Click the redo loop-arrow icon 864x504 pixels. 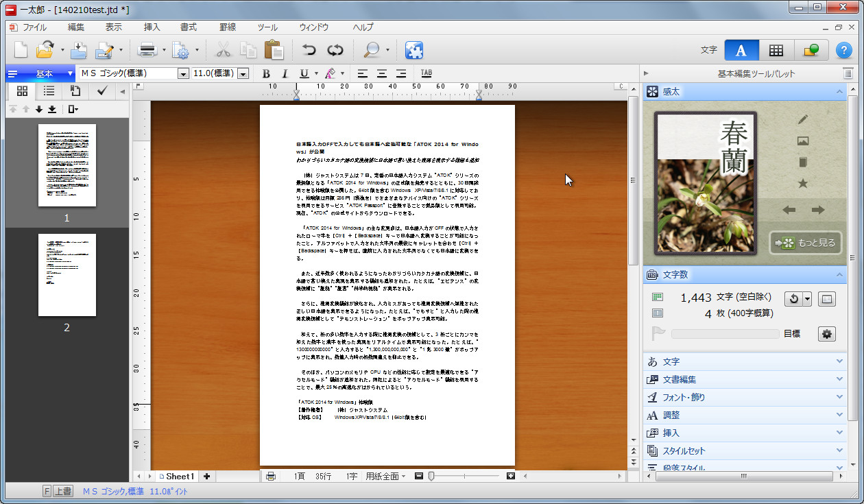(335, 50)
